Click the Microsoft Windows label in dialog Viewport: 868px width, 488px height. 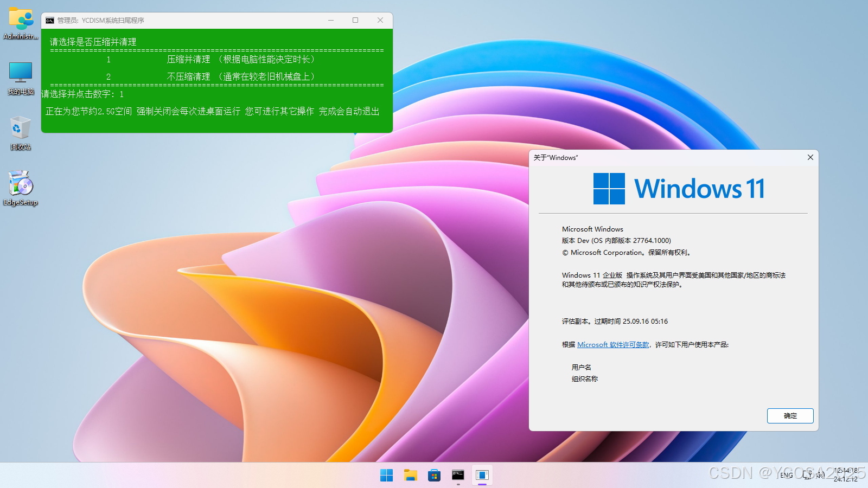coord(592,229)
